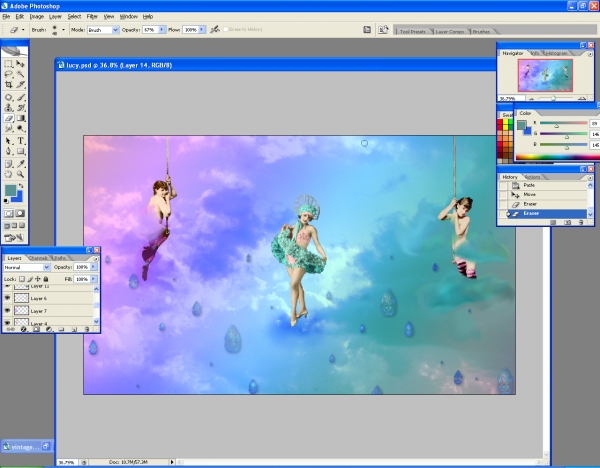The width and height of the screenshot is (600, 468).
Task: Toggle lock all for layer
Action: point(46,279)
